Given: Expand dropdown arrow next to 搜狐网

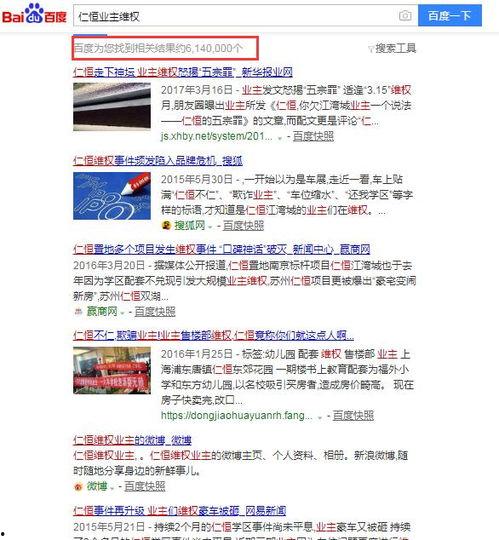Looking at the screenshot, I should coord(210,227).
